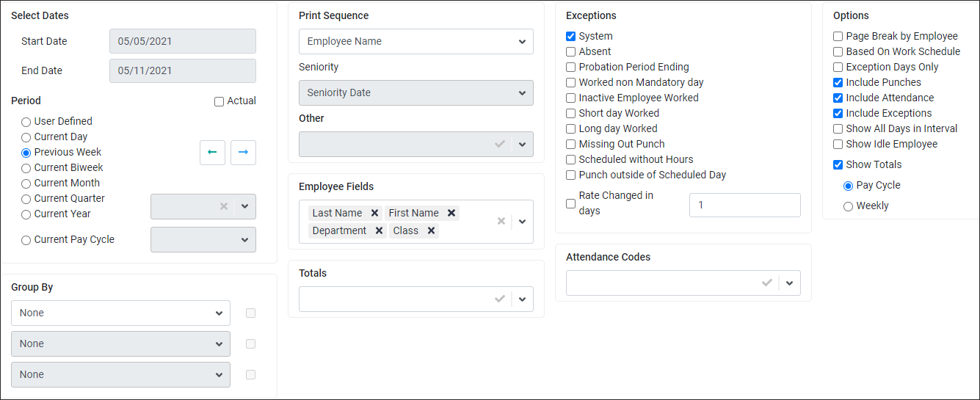This screenshot has height=400, width=980.
Task: Clear all Employee Fields with X icon
Action: click(x=501, y=221)
